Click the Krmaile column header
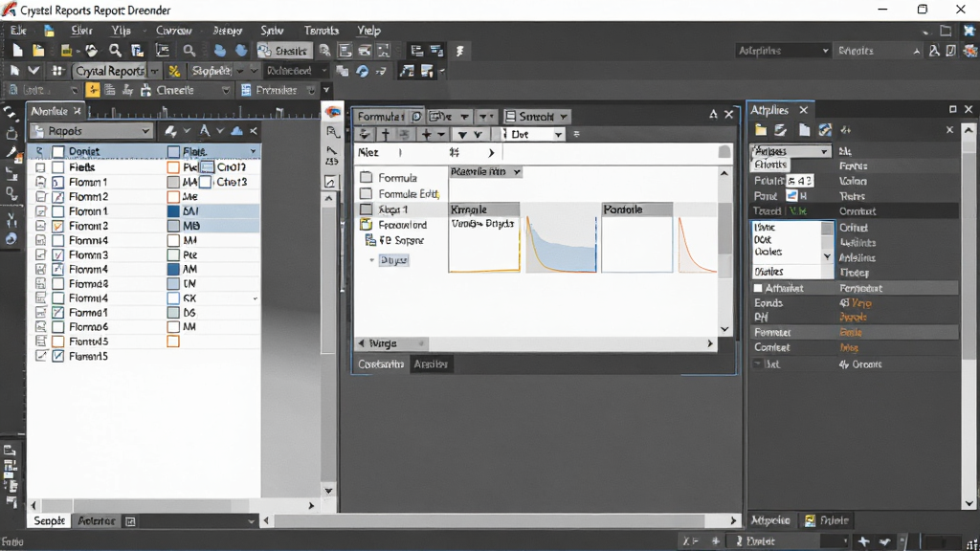The width and height of the screenshot is (980, 551). [x=483, y=209]
